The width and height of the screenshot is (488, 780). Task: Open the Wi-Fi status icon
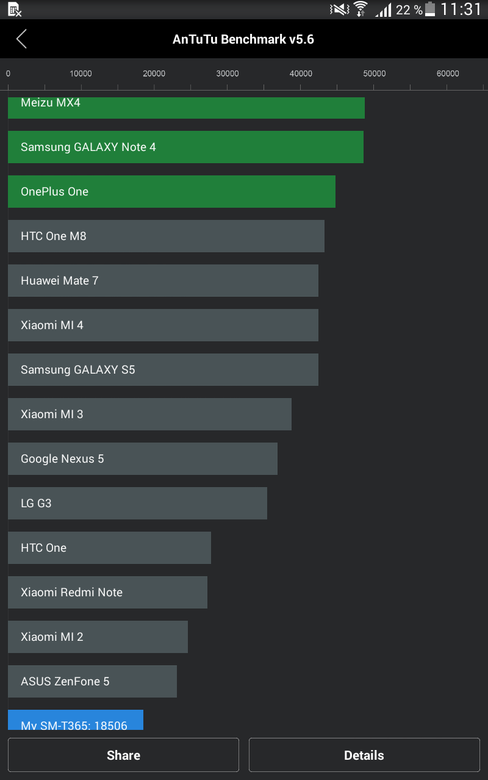point(361,9)
